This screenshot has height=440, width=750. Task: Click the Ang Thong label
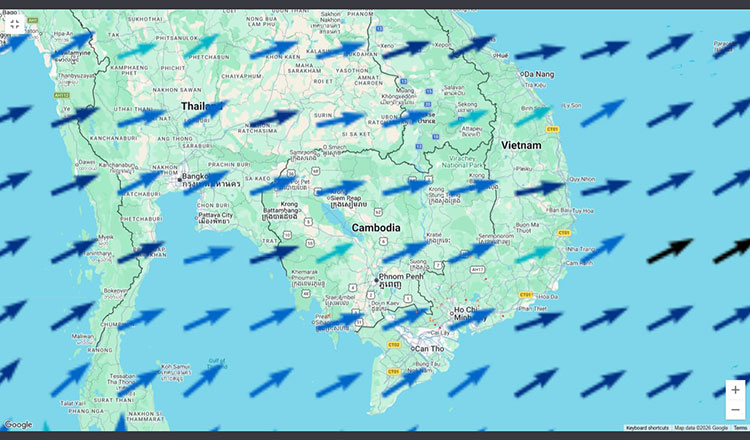pyautogui.click(x=175, y=139)
